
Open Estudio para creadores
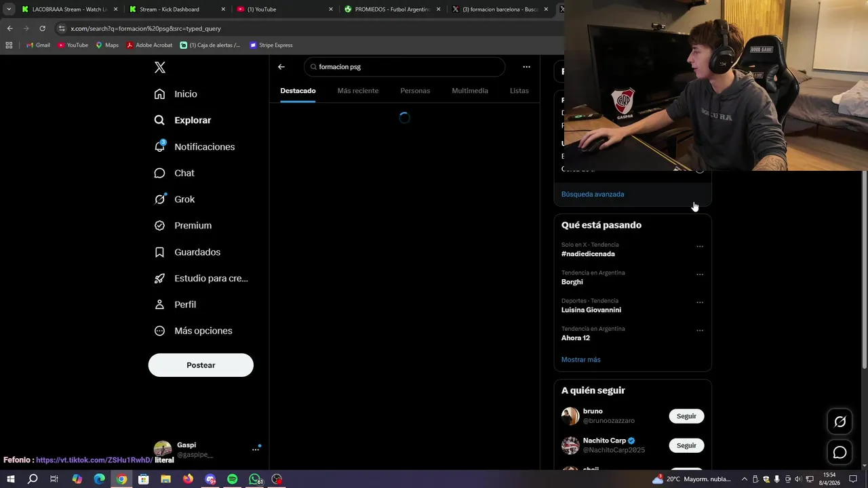201,279
